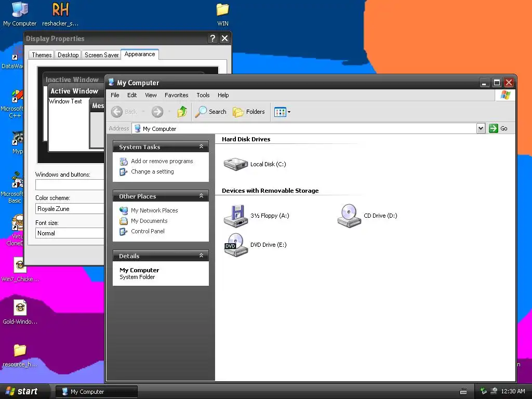Go back with the Back arrow button
The height and width of the screenshot is (399, 532).
pyautogui.click(x=124, y=112)
